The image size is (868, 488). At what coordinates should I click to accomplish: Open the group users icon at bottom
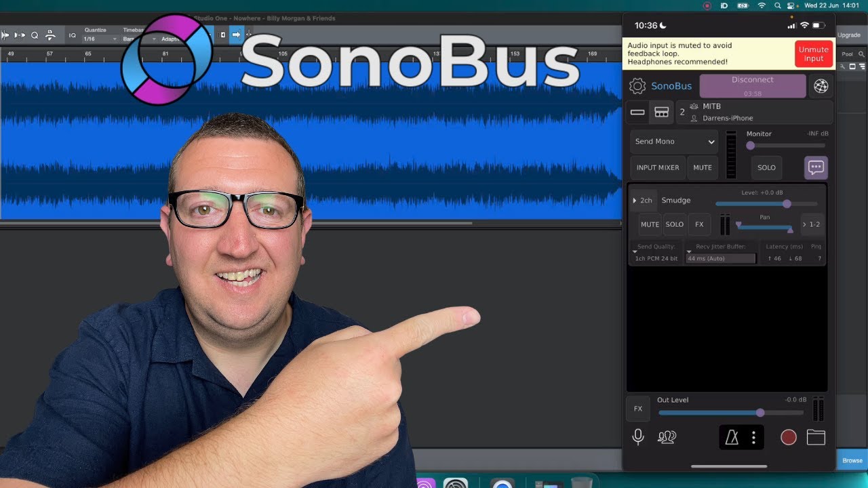667,437
